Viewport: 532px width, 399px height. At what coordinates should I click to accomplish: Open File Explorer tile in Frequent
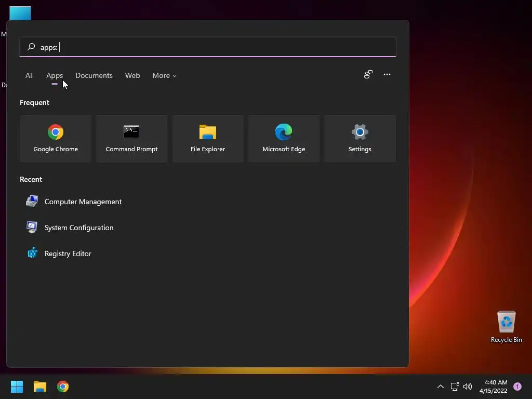[208, 138]
